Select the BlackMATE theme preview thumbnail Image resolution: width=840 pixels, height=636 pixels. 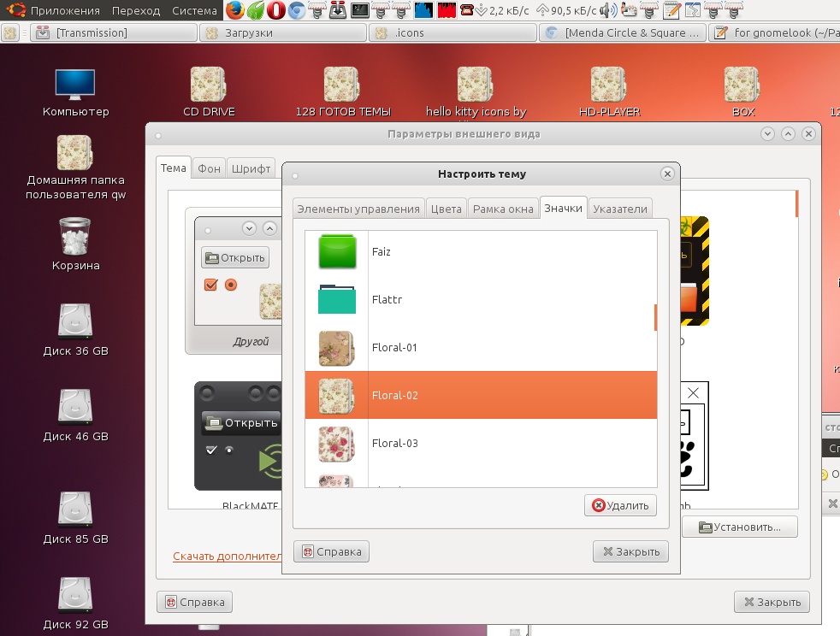(238, 436)
